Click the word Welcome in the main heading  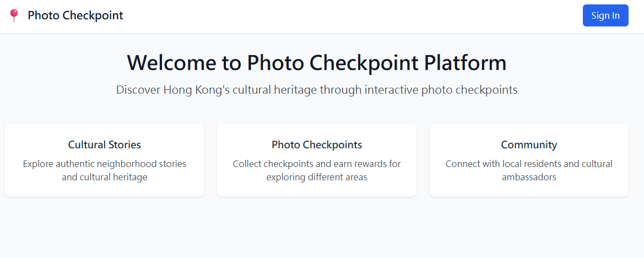(171, 63)
